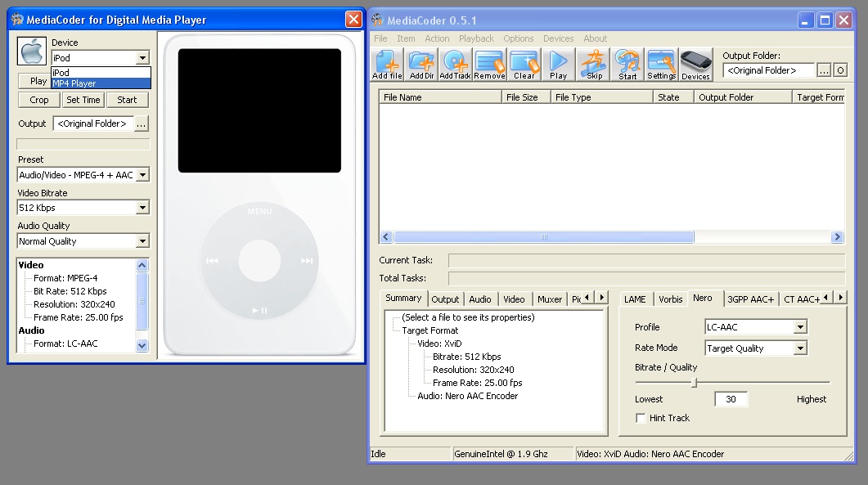Click the iPod wheel previous track button
This screenshot has height=485, width=868.
click(x=212, y=260)
